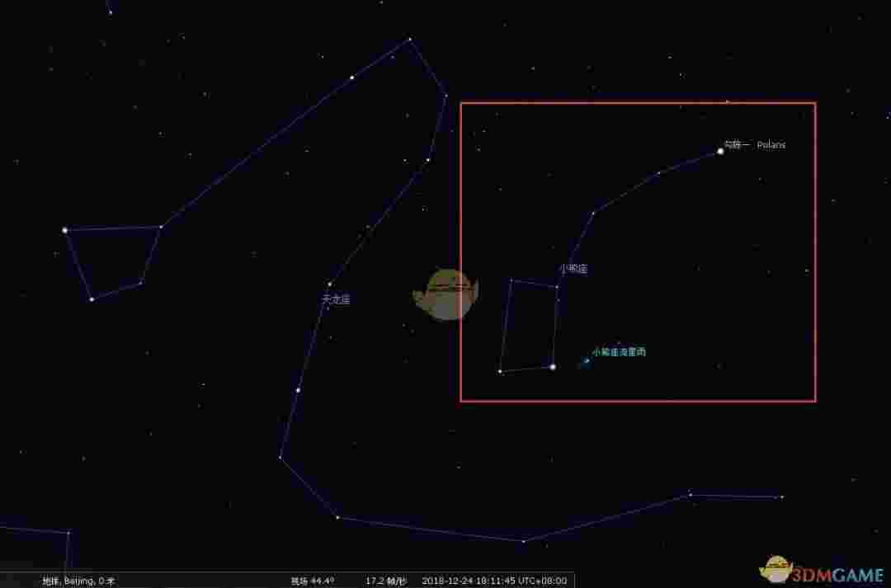Image resolution: width=891 pixels, height=588 pixels.
Task: Select the 天龙座 constellation label
Action: click(334, 299)
